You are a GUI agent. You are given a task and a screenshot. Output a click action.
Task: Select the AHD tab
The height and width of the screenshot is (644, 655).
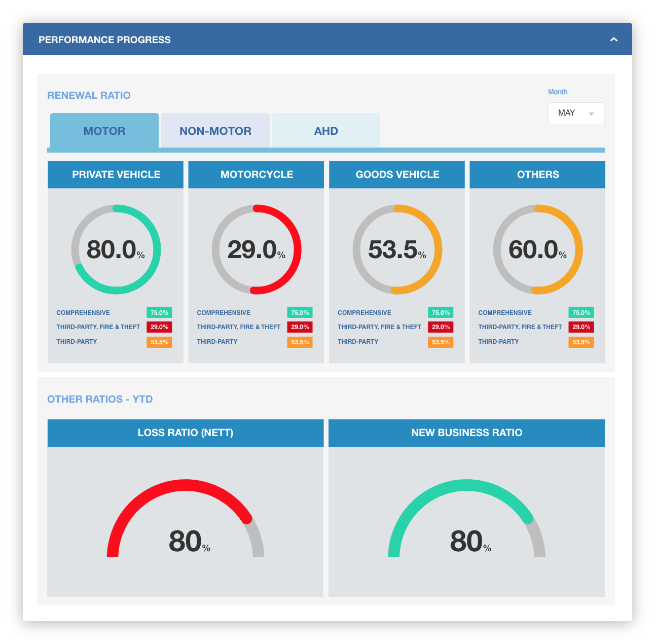pyautogui.click(x=326, y=131)
